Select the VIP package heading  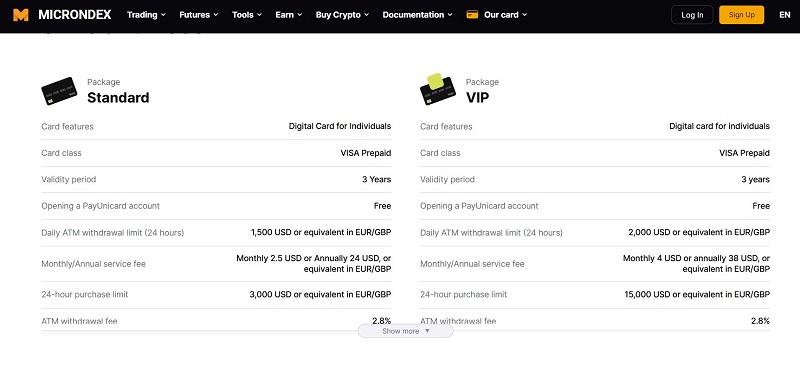click(x=477, y=97)
